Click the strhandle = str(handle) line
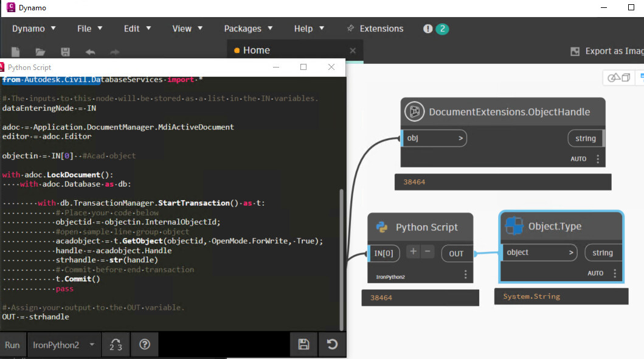 coord(107,260)
